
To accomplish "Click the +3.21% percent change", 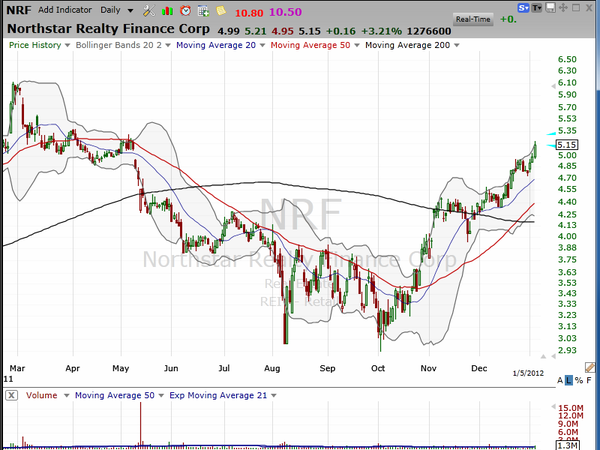I will click(382, 31).
